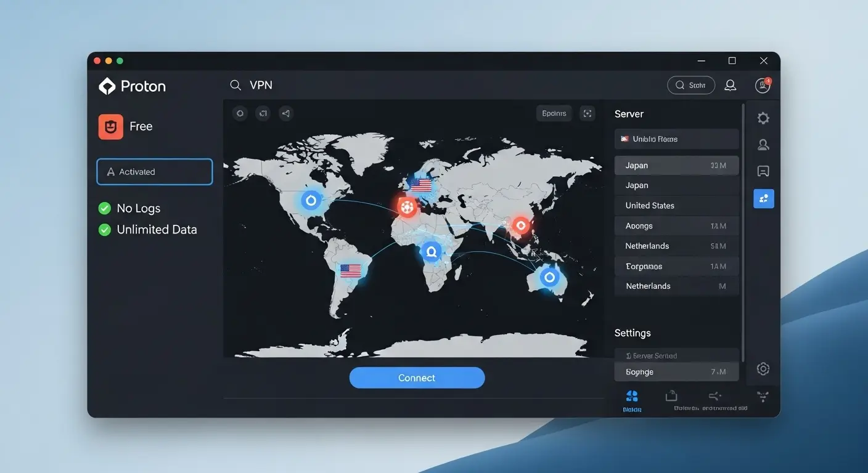Select the Torpnaos server row
868x473 pixels.
coord(676,266)
